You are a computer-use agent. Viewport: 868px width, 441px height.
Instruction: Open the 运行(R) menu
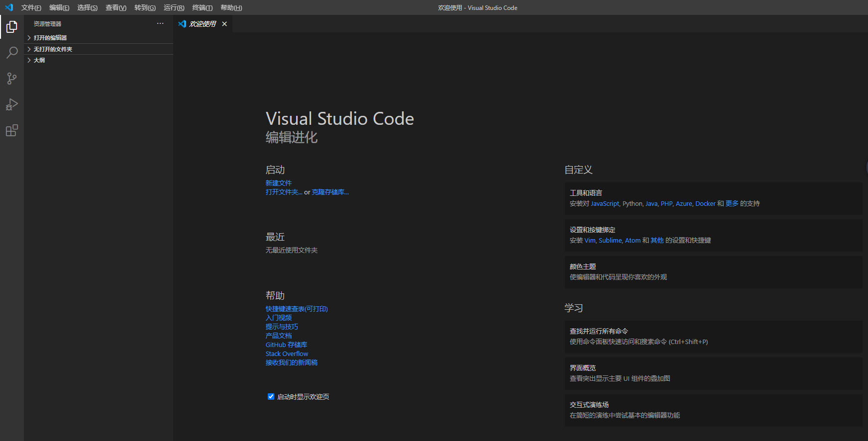click(174, 7)
